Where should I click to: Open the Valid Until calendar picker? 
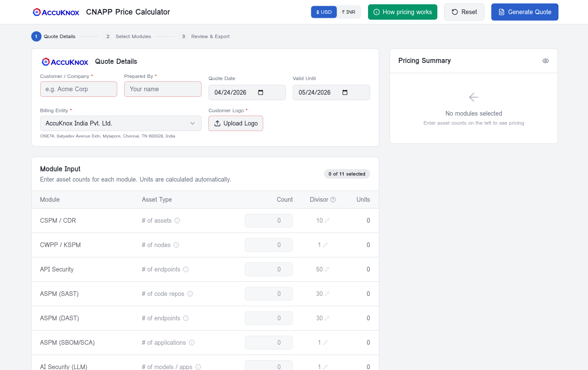(x=345, y=92)
